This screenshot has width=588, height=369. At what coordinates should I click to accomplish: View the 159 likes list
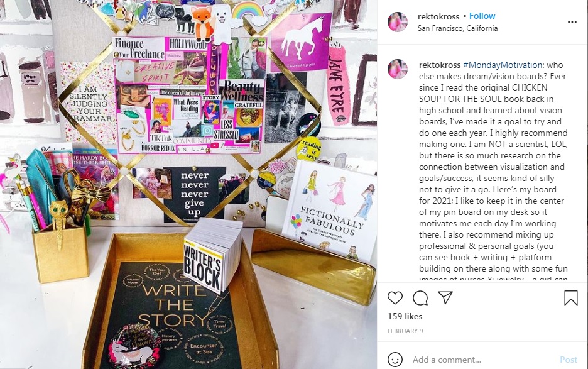coord(405,316)
